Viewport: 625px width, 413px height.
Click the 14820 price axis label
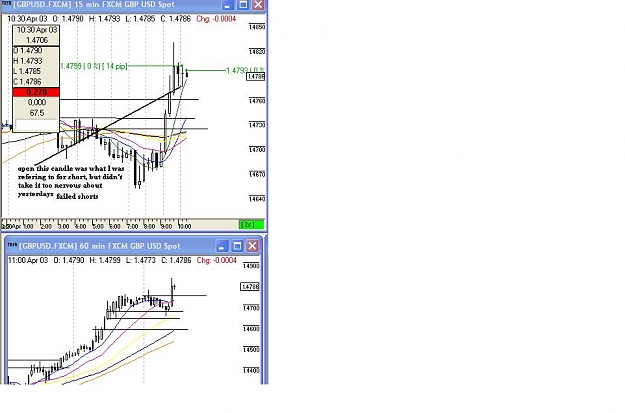pyautogui.click(x=257, y=51)
